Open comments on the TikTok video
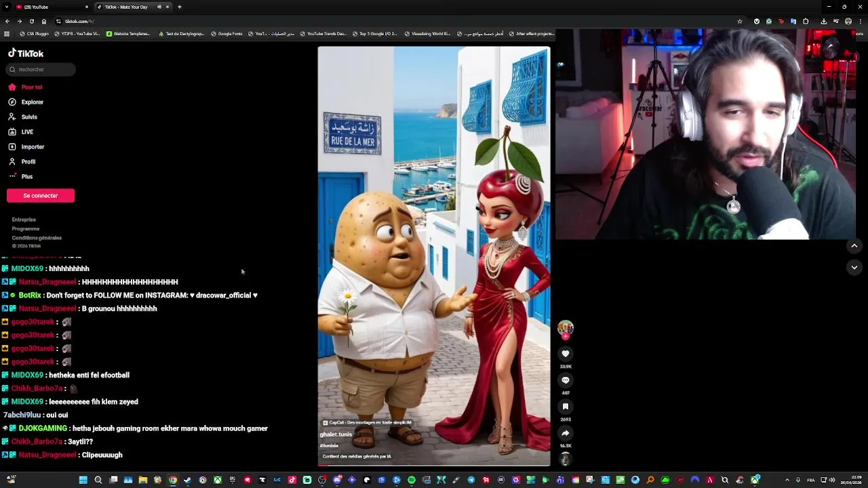The width and height of the screenshot is (868, 488). pos(566,380)
